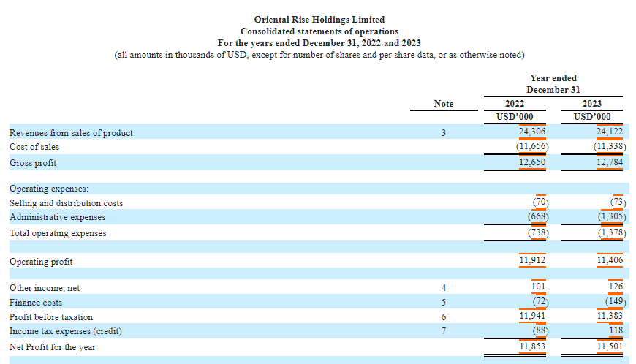636x364 pixels.
Task: Click the 'Oriental Rise Holdings Limited' title
Action: click(x=319, y=20)
